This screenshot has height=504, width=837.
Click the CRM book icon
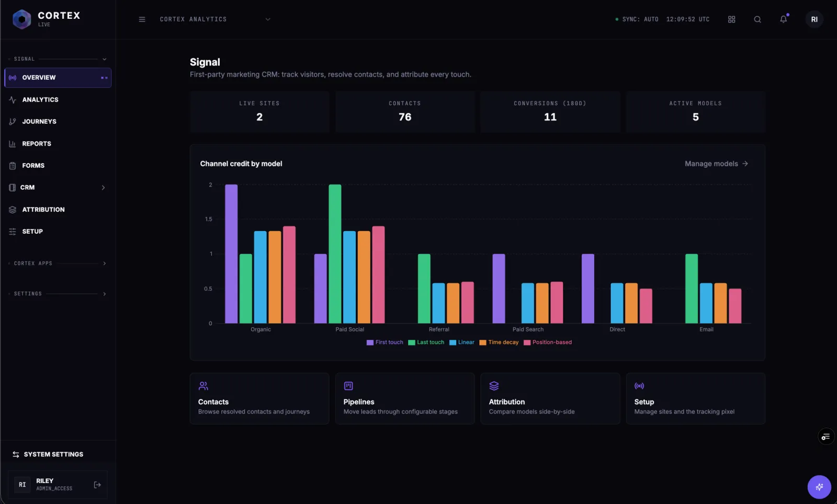(x=13, y=187)
